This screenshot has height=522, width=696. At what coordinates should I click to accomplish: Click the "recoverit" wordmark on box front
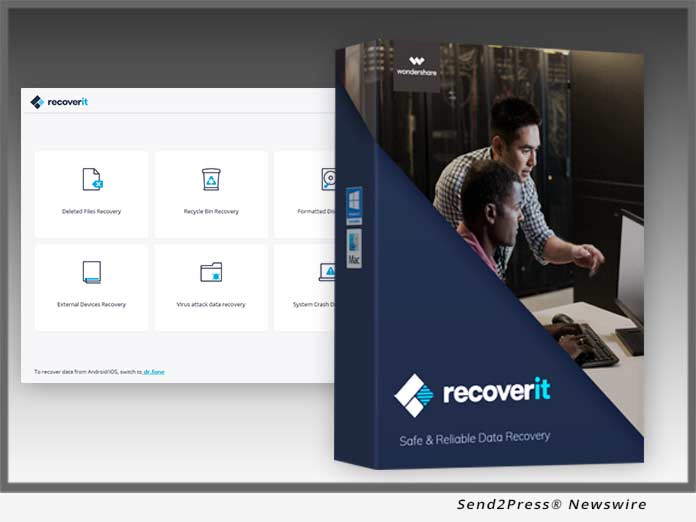[497, 391]
